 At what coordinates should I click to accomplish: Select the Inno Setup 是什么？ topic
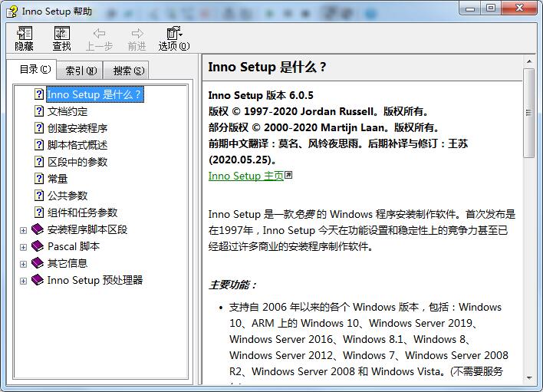click(x=95, y=94)
